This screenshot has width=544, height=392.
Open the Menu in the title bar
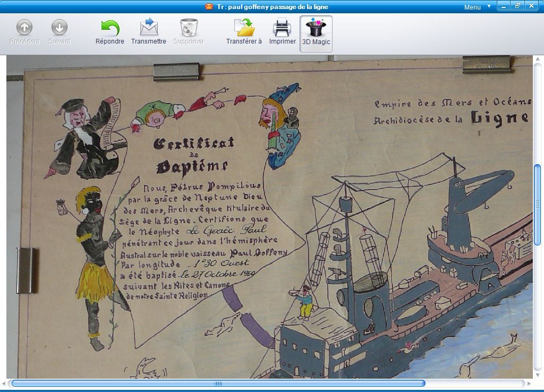click(x=472, y=7)
